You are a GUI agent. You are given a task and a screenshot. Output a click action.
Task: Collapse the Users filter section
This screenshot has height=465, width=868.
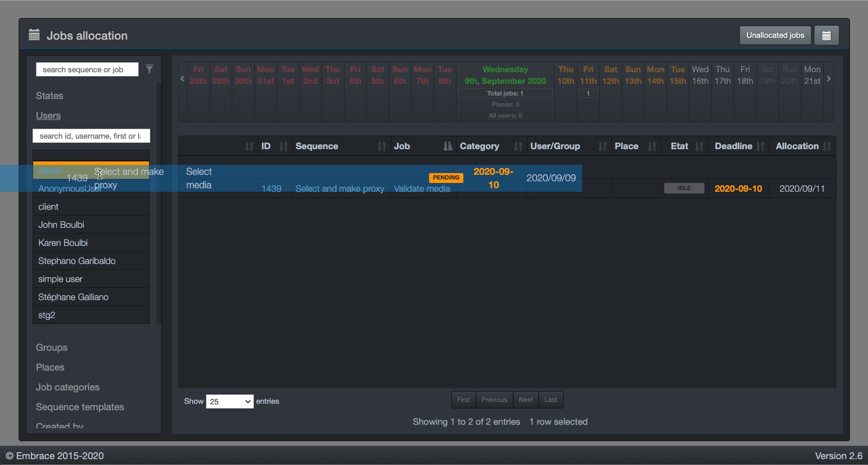(48, 115)
